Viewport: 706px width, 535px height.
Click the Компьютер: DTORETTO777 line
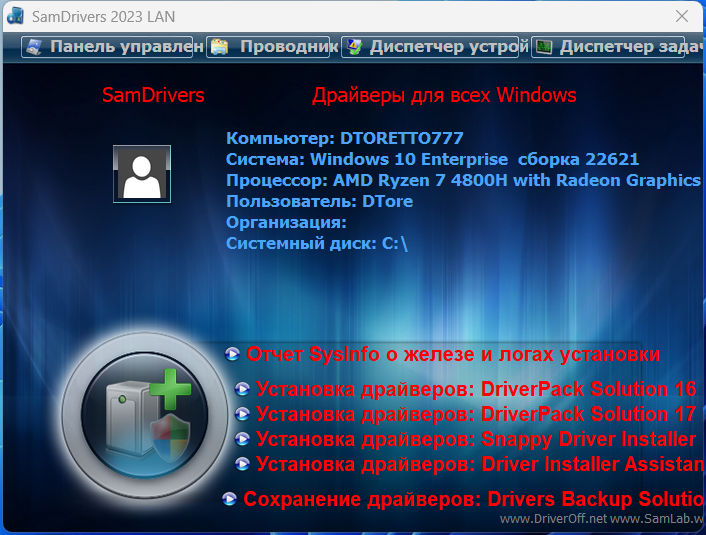(x=344, y=138)
